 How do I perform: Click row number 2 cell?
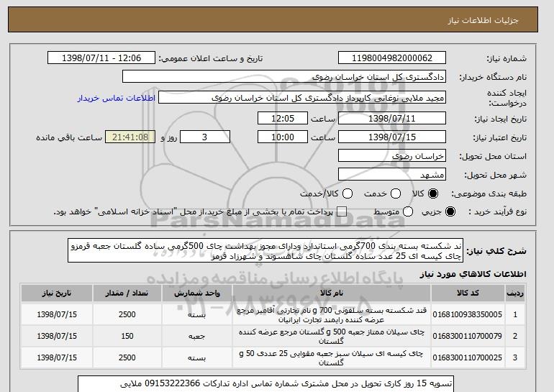(514, 336)
